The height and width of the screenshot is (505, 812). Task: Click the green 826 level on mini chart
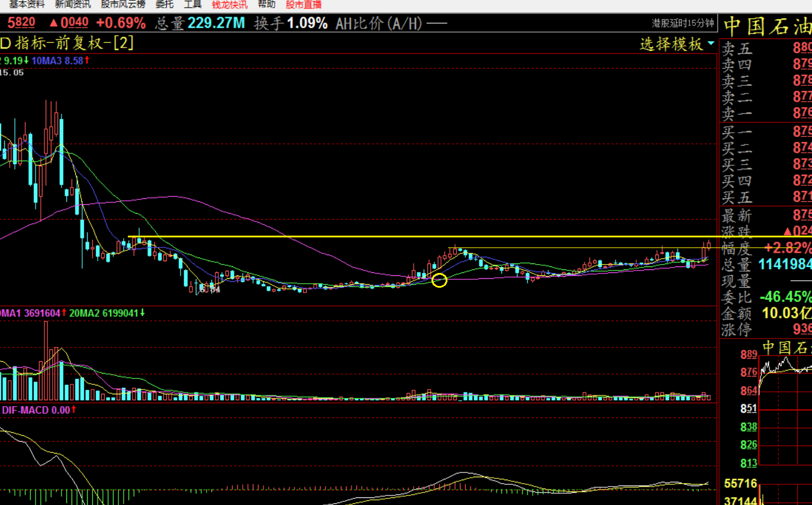pyautogui.click(x=749, y=445)
